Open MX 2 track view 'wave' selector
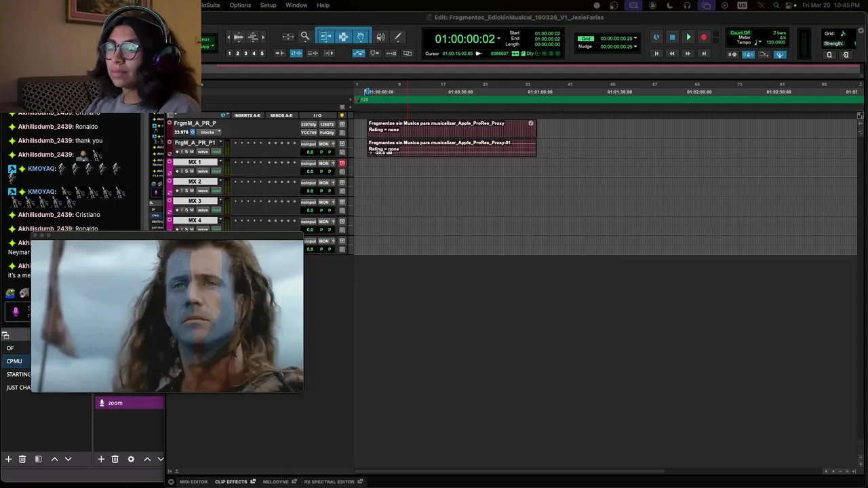This screenshot has height=488, width=868. point(203,190)
